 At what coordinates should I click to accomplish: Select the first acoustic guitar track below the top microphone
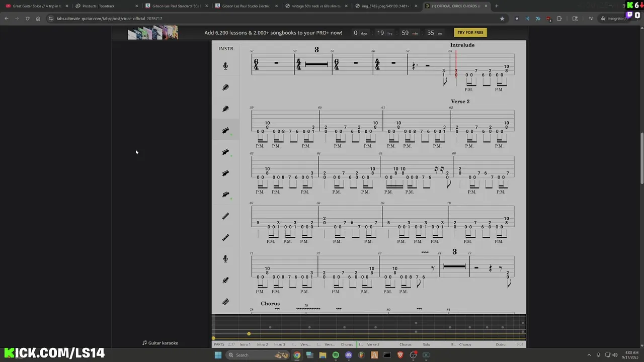(x=225, y=87)
